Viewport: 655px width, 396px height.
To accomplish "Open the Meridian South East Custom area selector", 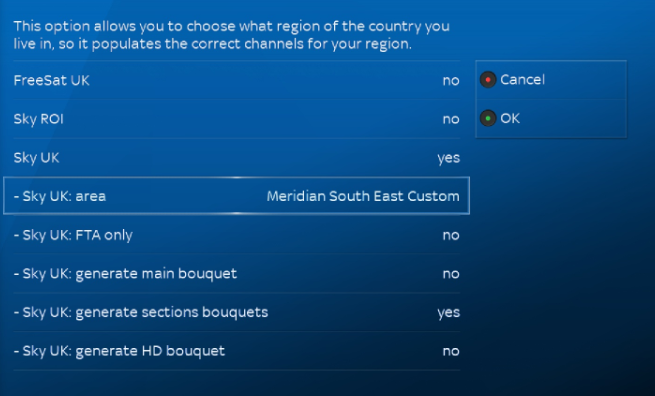I will tap(363, 196).
